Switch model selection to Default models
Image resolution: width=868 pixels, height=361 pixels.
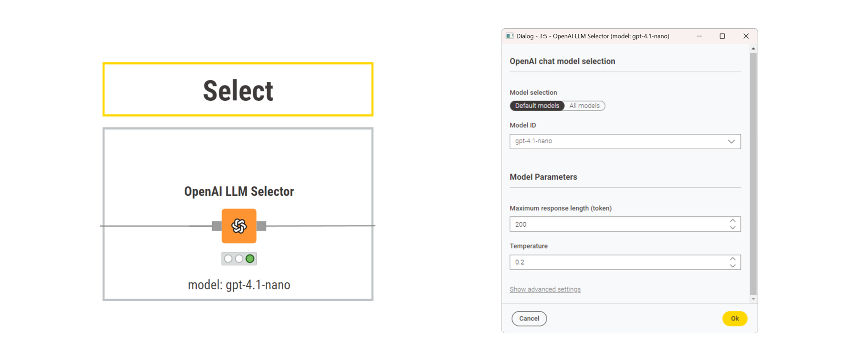(x=537, y=106)
